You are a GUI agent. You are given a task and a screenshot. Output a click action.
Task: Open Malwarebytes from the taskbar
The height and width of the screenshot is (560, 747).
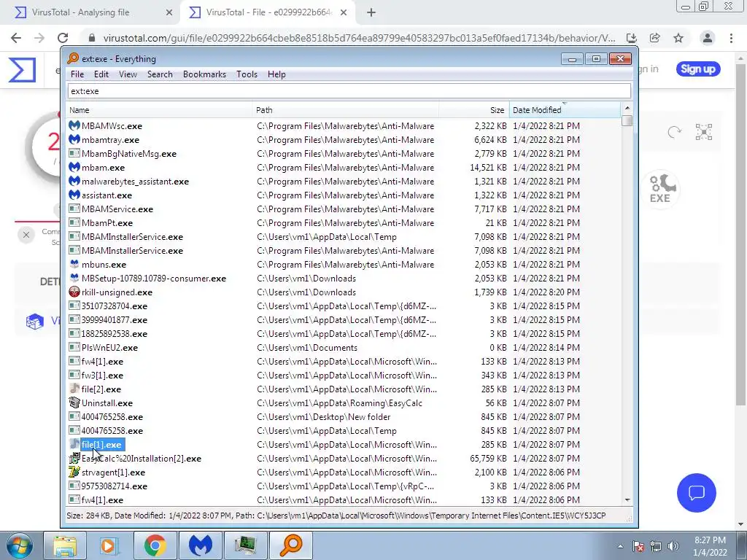(x=200, y=545)
